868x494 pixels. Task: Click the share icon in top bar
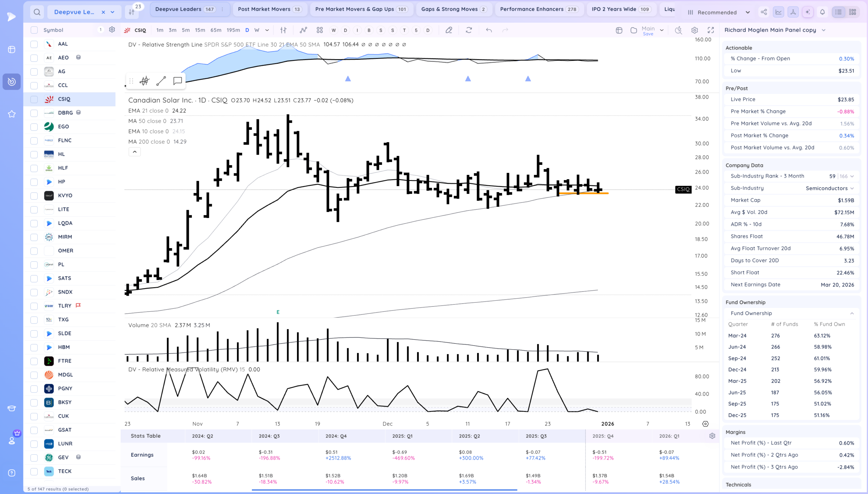(764, 12)
